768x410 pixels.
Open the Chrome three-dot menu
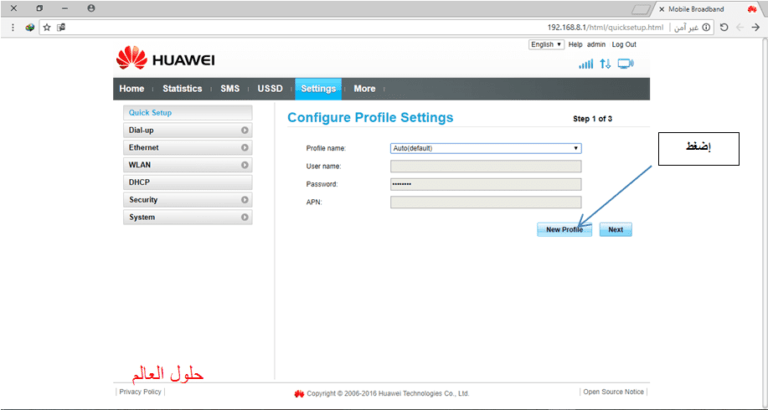pyautogui.click(x=13, y=27)
